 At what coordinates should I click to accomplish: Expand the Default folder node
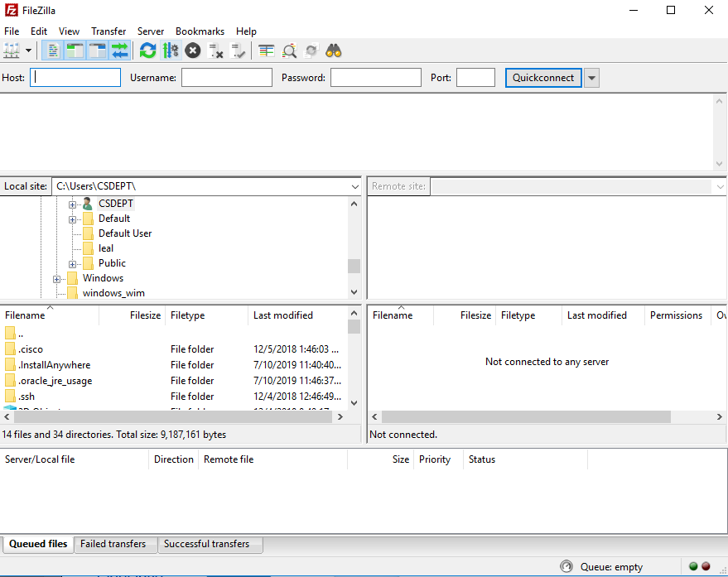point(72,219)
